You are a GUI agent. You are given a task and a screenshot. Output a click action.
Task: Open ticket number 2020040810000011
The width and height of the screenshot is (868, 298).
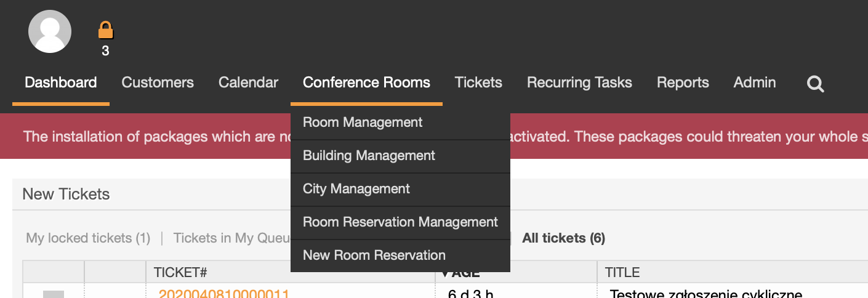coord(224,293)
